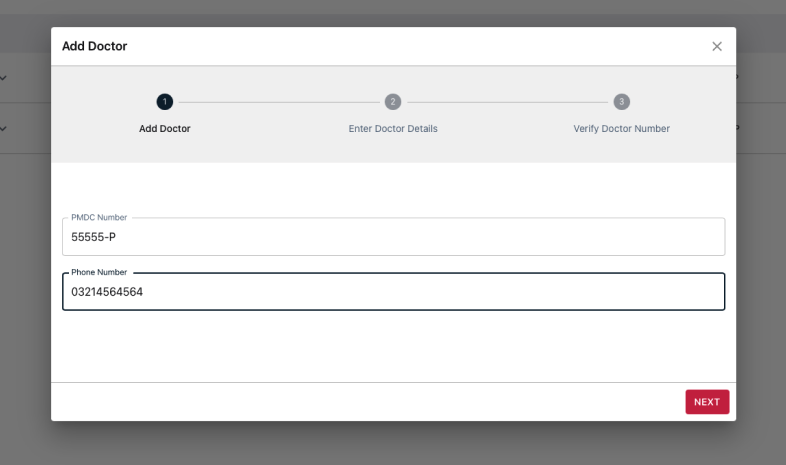Viewport: 786px width, 465px height.
Task: Click the PMDC Number floating label
Action: [x=99, y=217]
